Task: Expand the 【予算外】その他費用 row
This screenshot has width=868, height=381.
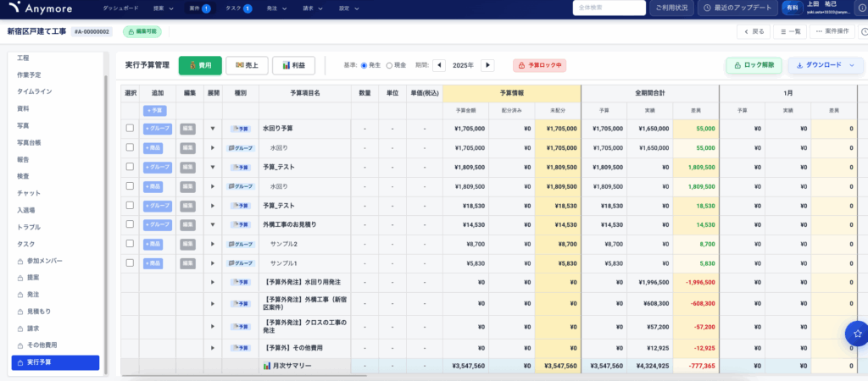Action: (x=213, y=348)
